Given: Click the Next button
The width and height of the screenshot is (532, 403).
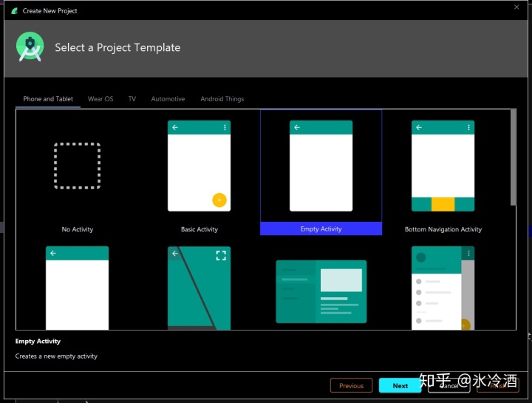Looking at the screenshot, I should click(400, 386).
